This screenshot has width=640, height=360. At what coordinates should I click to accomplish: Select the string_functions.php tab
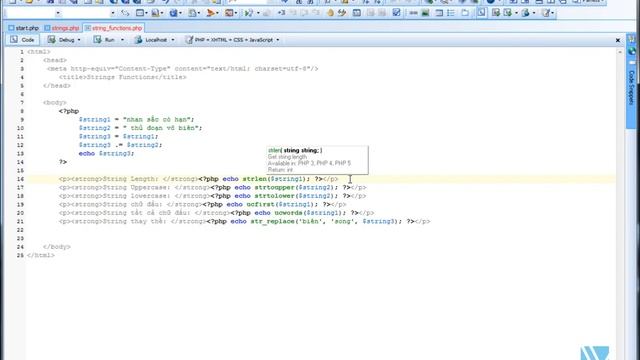pyautogui.click(x=113, y=28)
